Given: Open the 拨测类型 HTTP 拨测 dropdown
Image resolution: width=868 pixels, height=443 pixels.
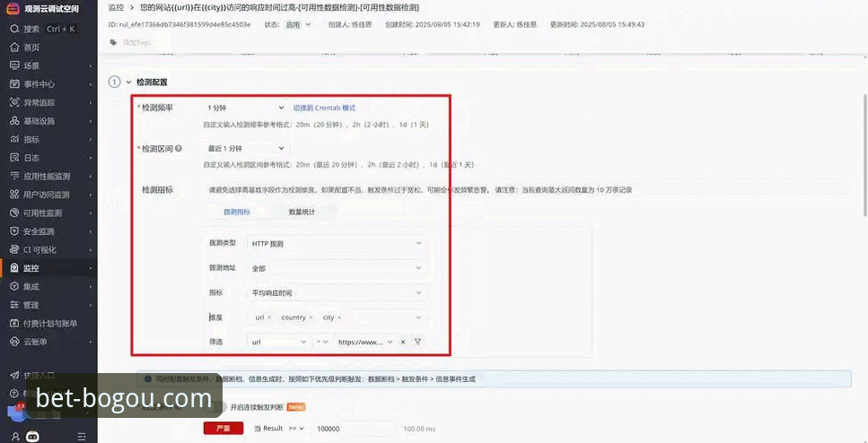Looking at the screenshot, I should 338,243.
